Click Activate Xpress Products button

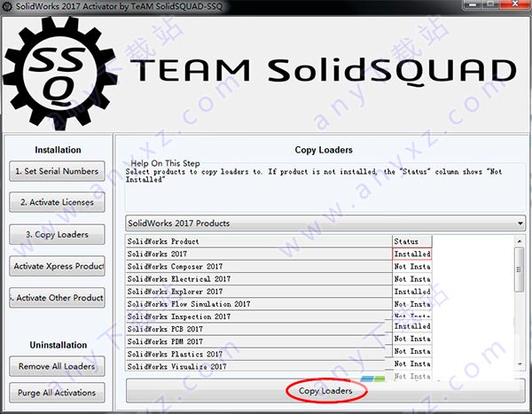57,266
